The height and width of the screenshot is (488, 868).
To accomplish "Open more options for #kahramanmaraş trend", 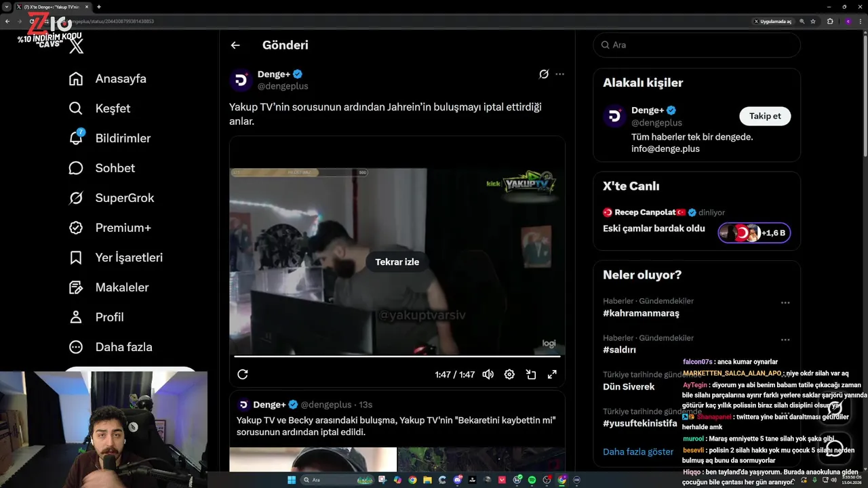I will click(785, 303).
